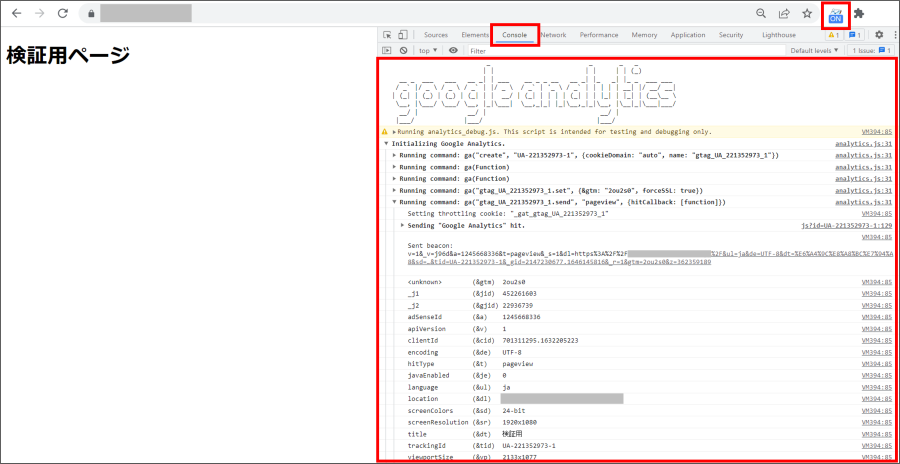900x464 pixels.
Task: Click the encoding value UTF-8
Action: click(512, 352)
